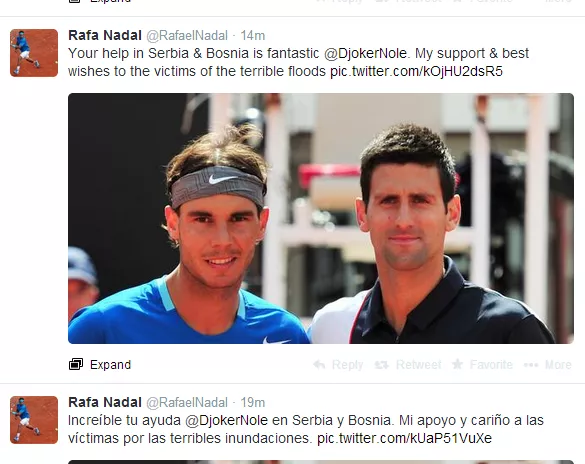585x464 pixels.
Task: Click the Reply arrow icon under the photo tweet
Action: pyautogui.click(x=319, y=364)
